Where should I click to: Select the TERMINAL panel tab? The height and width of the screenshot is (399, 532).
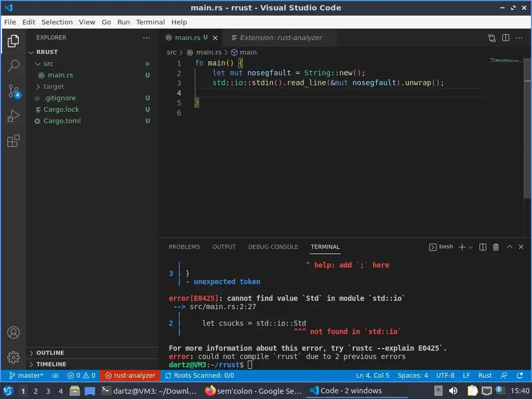click(x=325, y=247)
